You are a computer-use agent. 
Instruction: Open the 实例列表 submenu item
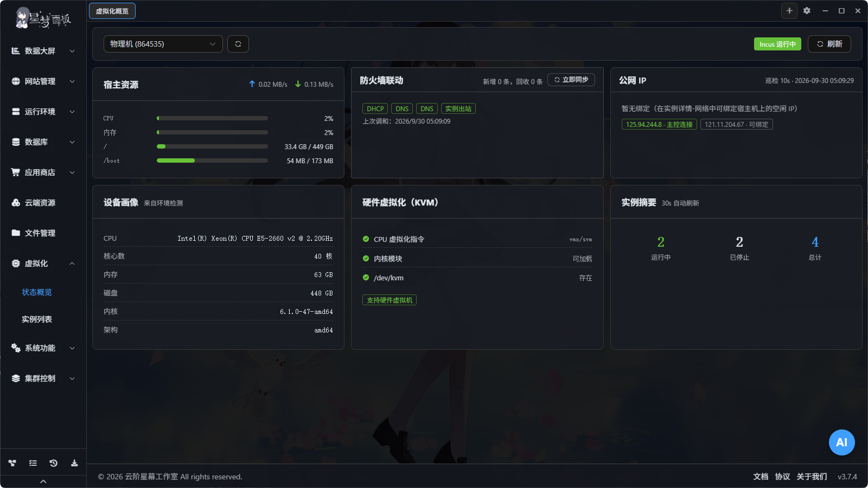37,319
